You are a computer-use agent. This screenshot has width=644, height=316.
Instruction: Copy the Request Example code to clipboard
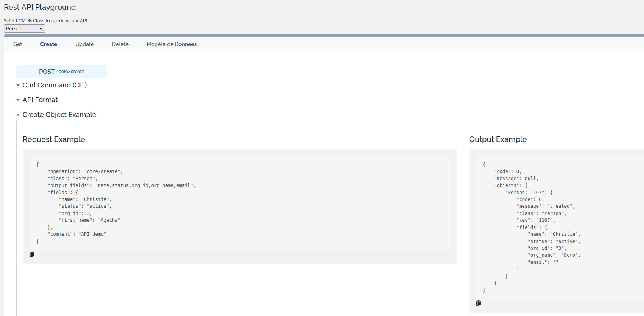(32, 254)
